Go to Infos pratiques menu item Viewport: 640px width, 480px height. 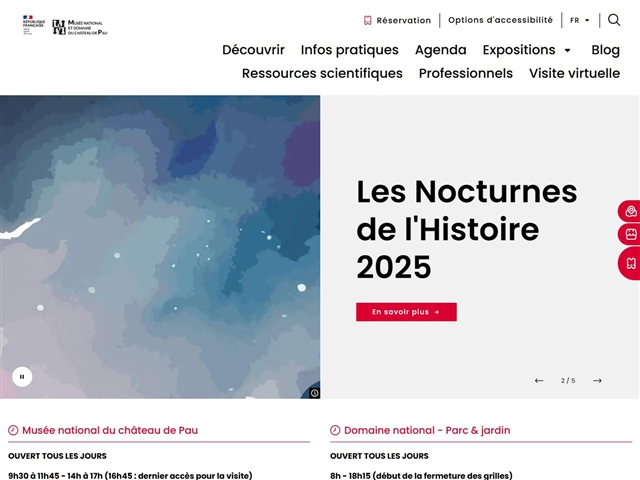tap(349, 50)
